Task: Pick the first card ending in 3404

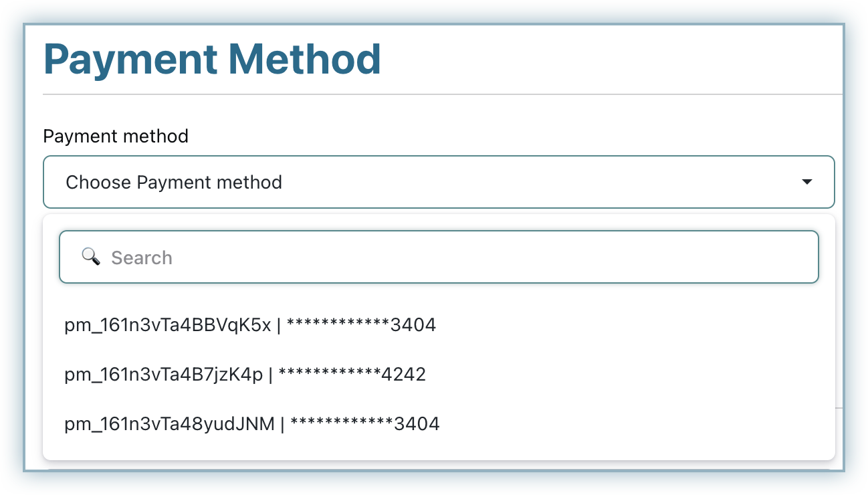Action: pos(250,325)
